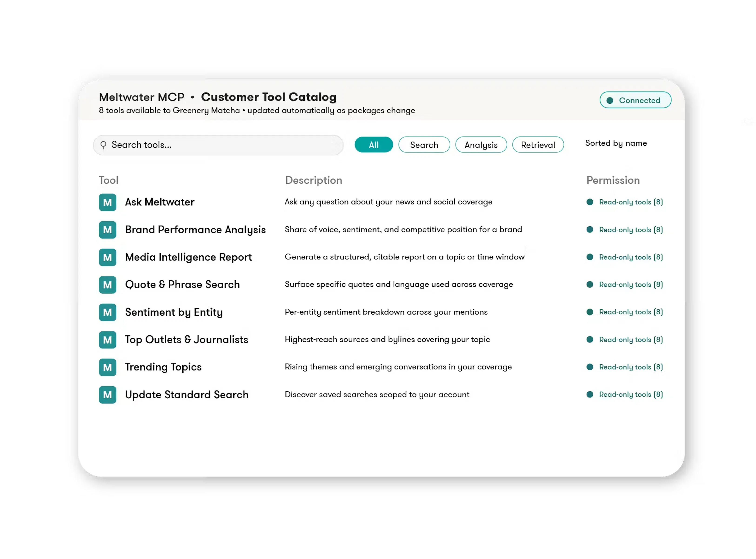
Task: Click the Media Intelligence Report permission dot
Action: click(x=590, y=257)
